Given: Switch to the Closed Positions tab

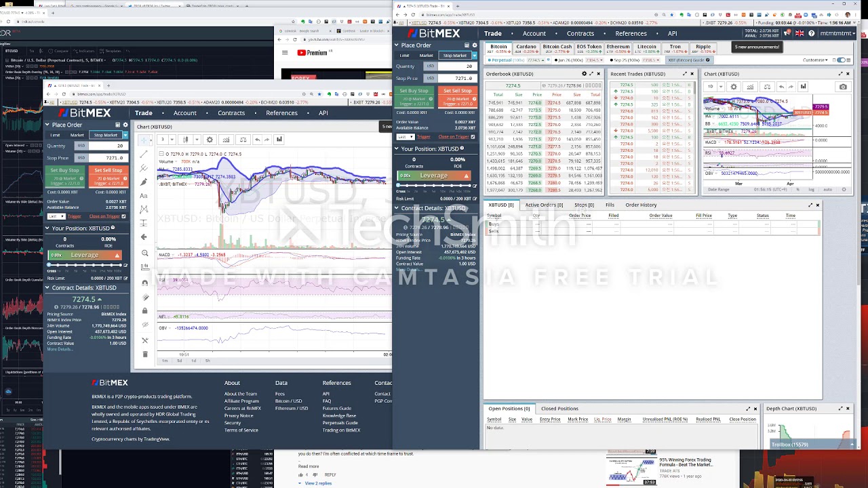Looking at the screenshot, I should click(x=559, y=409).
